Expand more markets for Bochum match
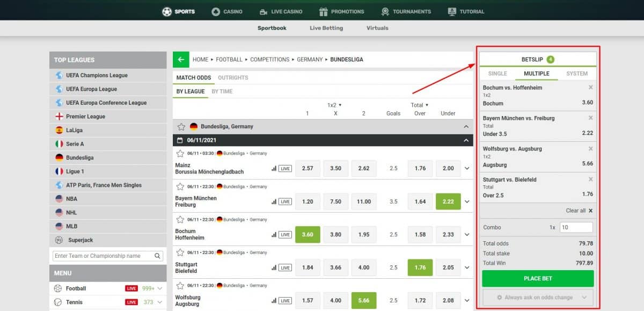The height and width of the screenshot is (311, 644). tap(467, 235)
